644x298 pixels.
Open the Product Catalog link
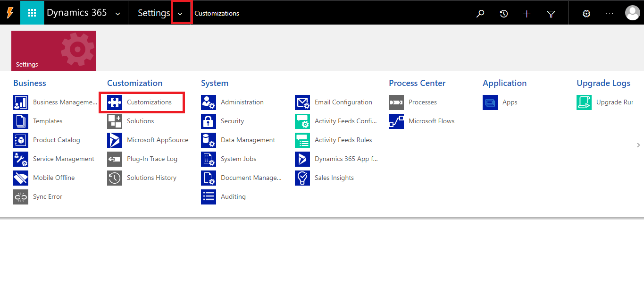tap(57, 140)
